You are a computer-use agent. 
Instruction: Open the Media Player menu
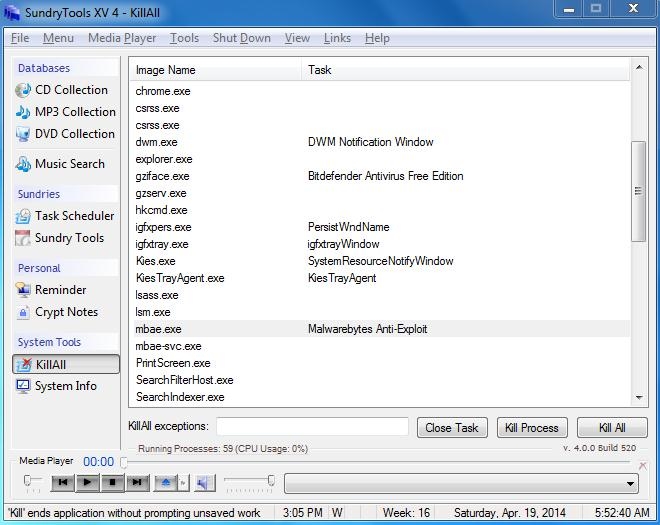click(122, 38)
